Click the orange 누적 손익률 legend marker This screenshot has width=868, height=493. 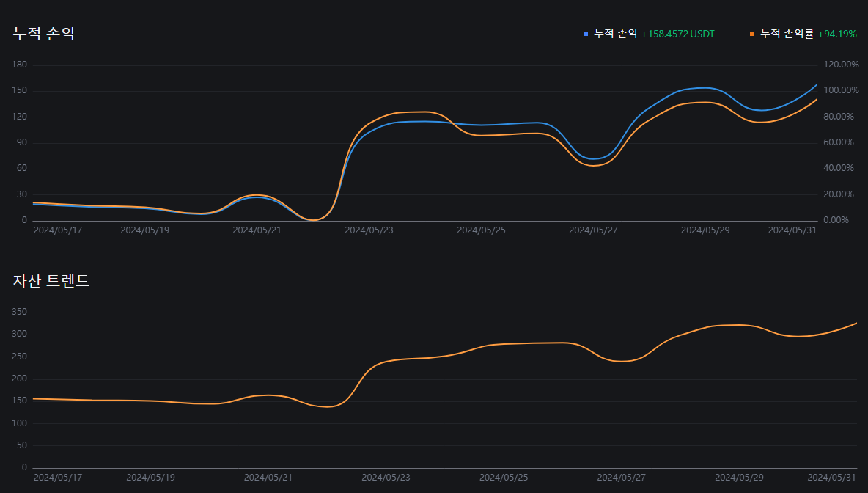pyautogui.click(x=752, y=34)
